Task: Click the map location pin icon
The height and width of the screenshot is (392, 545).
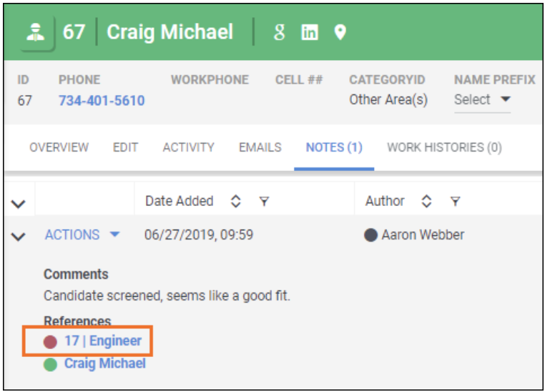Action: click(x=340, y=33)
